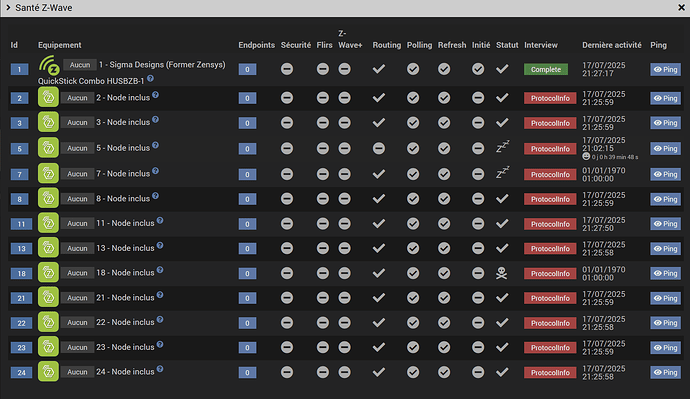
Task: Click the Aucun tag for node 1
Action: coord(80,65)
